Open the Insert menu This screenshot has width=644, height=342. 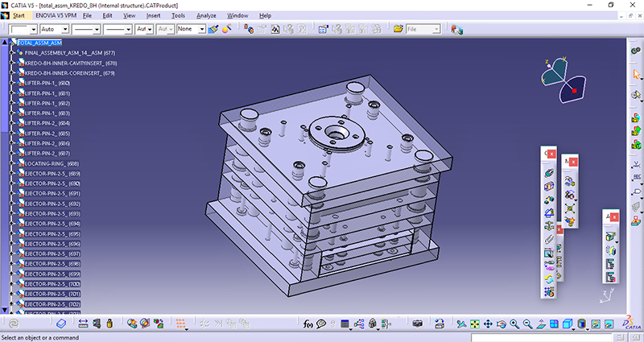(x=153, y=15)
